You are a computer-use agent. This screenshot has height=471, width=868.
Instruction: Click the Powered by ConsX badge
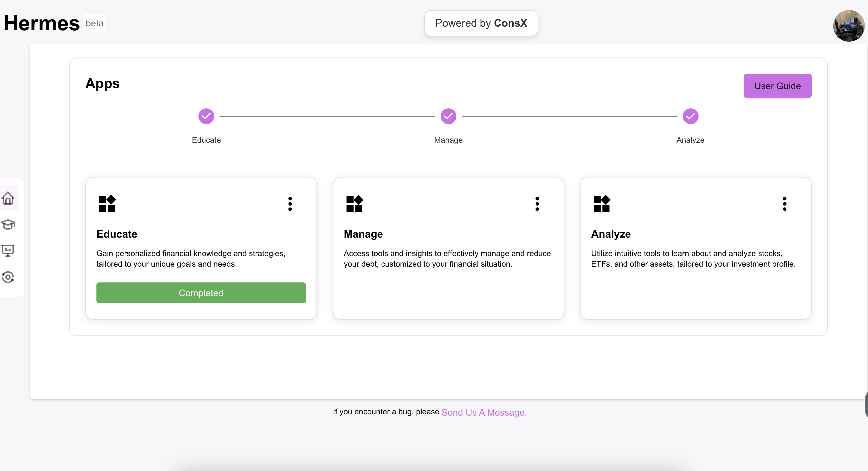click(x=481, y=23)
